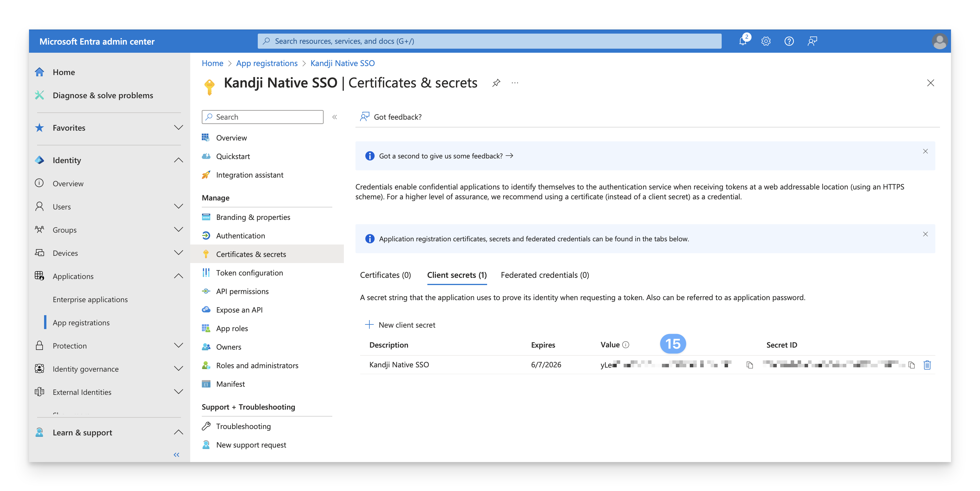Viewport: 980px width, 491px height.
Task: Collapse the left navigation sidebar
Action: click(x=176, y=455)
